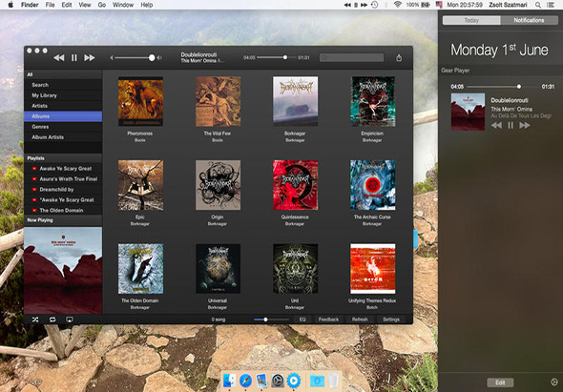The image size is (563, 392).
Task: Click the volume low speaker icon
Action: coord(112,58)
